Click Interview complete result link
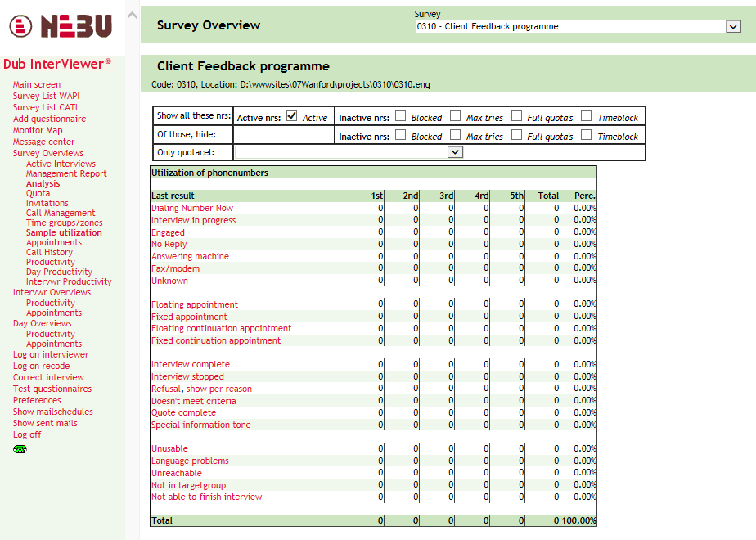The image size is (756, 540). 191,365
